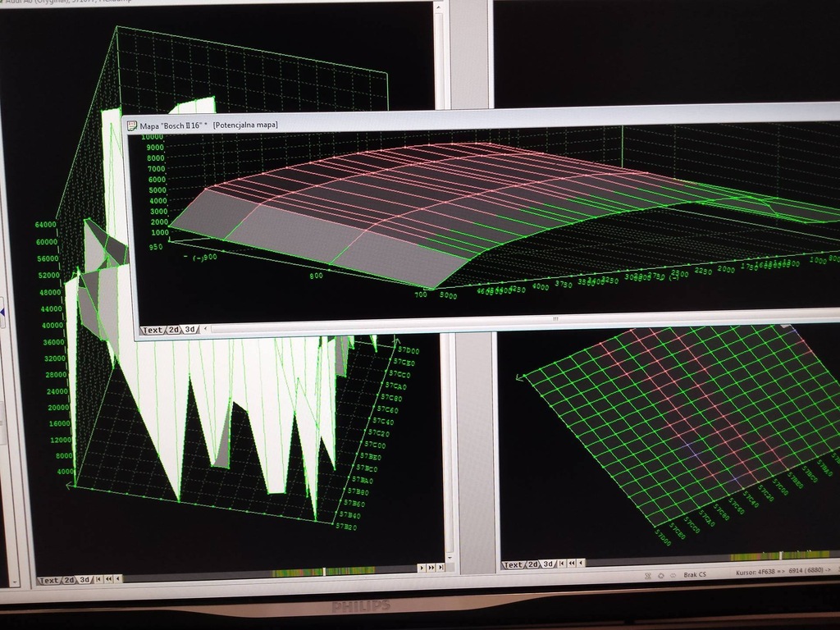Click fast-rewind double arrow in bottom-right window

(572, 563)
